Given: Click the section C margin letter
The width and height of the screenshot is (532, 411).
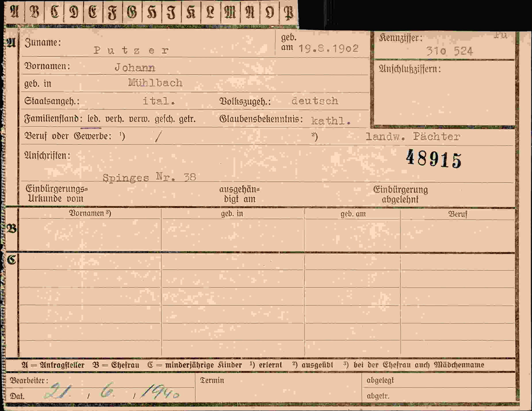Looking at the screenshot, I should coord(11,260).
